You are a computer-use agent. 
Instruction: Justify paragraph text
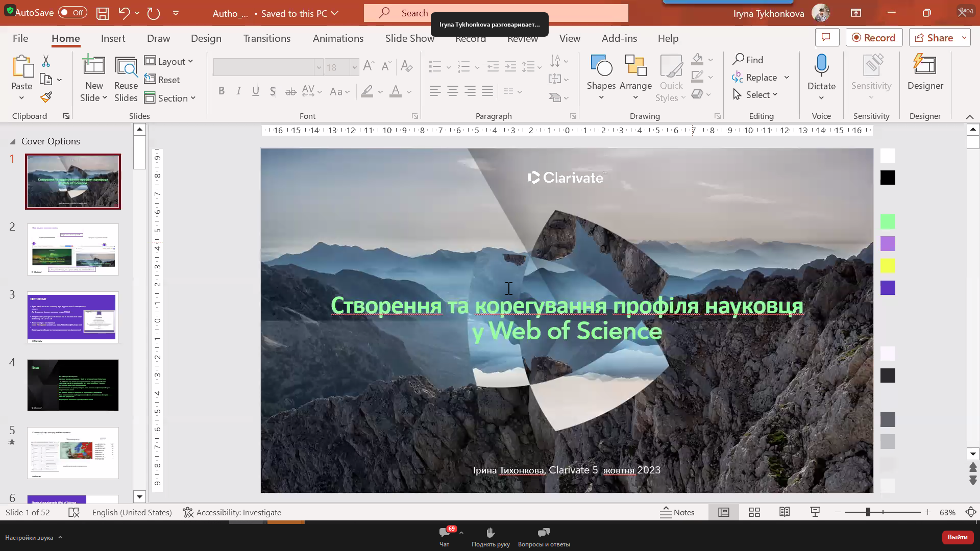(x=487, y=91)
